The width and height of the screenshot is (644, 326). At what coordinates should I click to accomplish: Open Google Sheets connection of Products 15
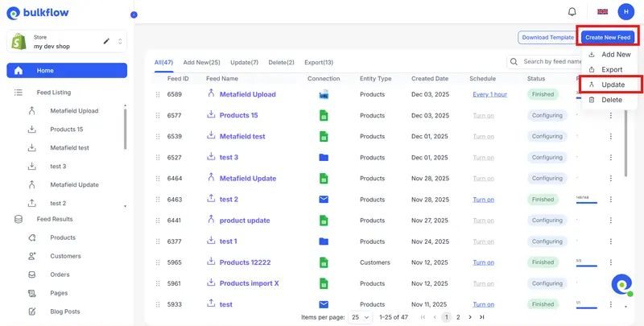coord(324,115)
